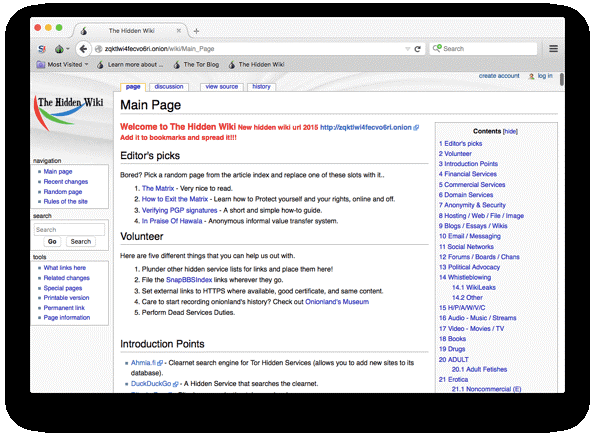Screen dimensions: 595x436
Task: Open the history tab
Action: point(261,87)
